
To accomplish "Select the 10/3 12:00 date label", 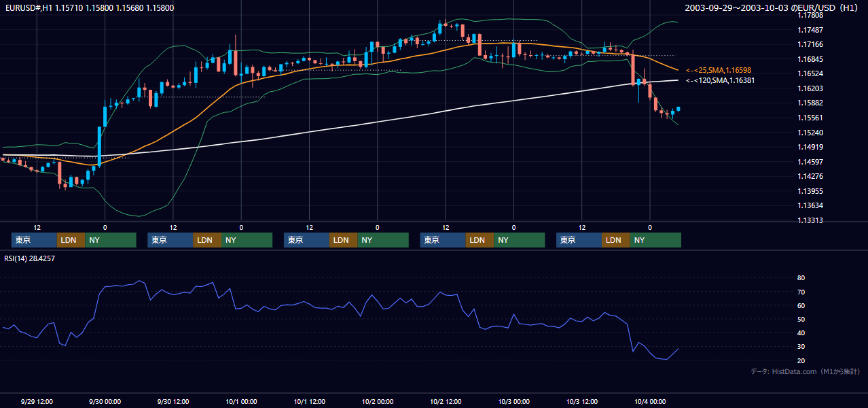I will point(581,401).
